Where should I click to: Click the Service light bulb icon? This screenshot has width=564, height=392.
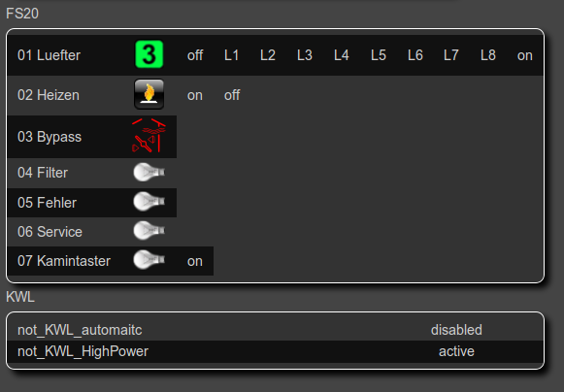tap(149, 231)
